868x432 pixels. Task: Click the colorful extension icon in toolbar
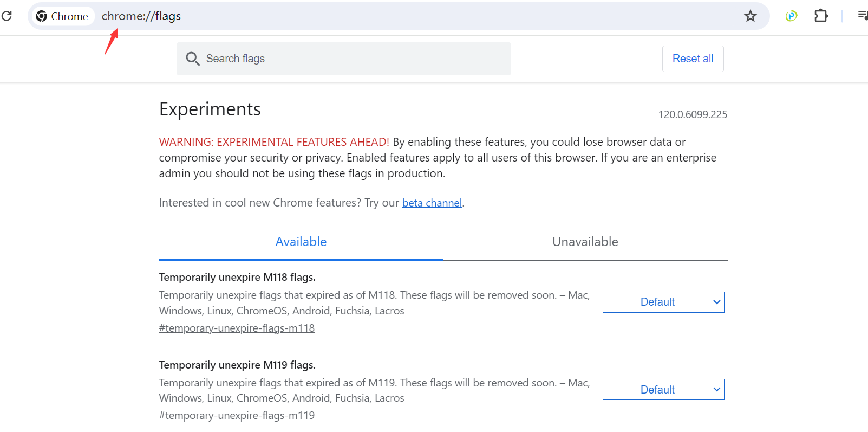[791, 16]
